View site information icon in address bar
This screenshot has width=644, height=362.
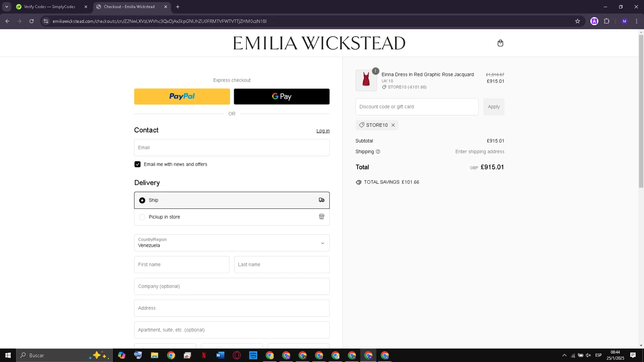click(46, 21)
